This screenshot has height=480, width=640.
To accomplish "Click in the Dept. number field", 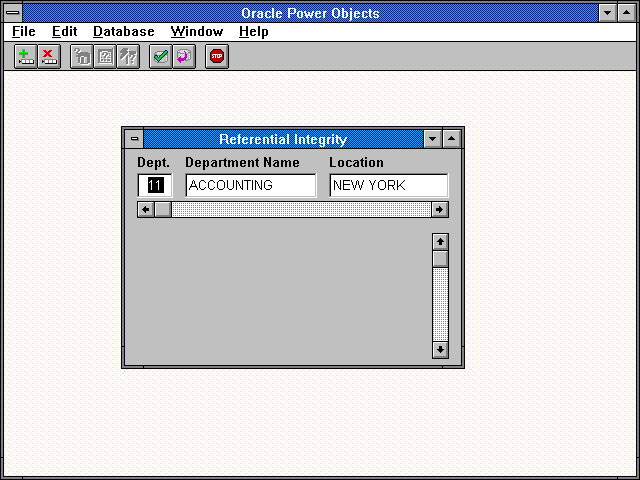I will pyautogui.click(x=155, y=185).
